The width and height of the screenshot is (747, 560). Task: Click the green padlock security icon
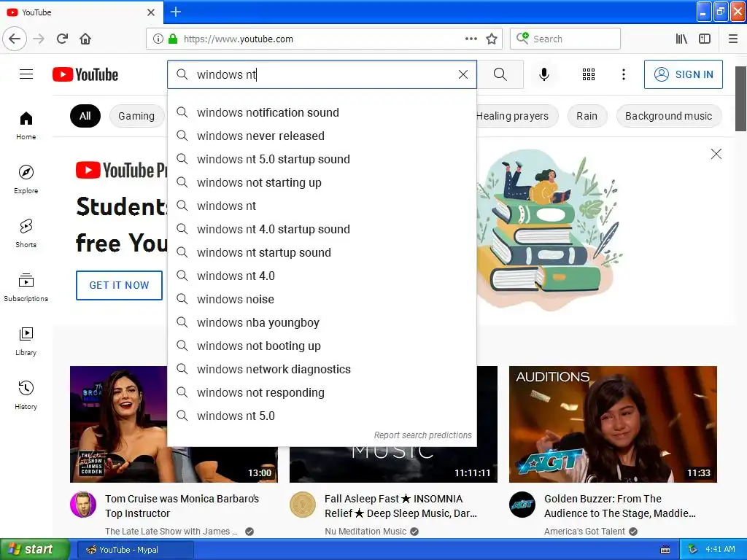[x=173, y=39]
